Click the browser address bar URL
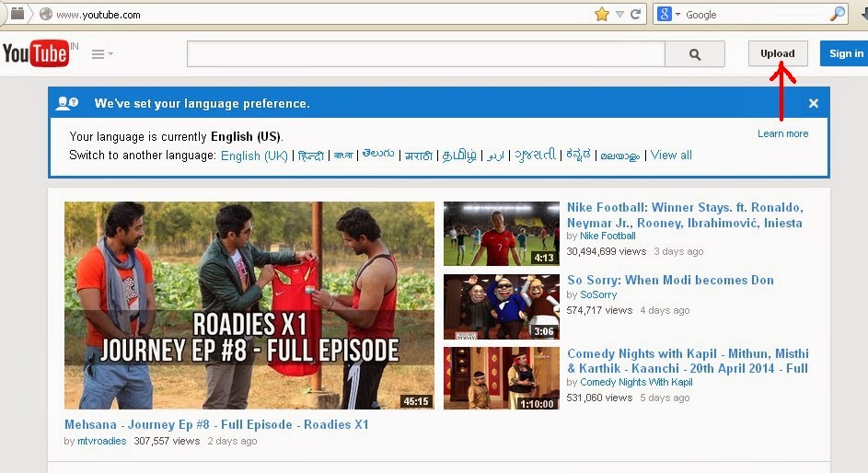 (x=98, y=15)
